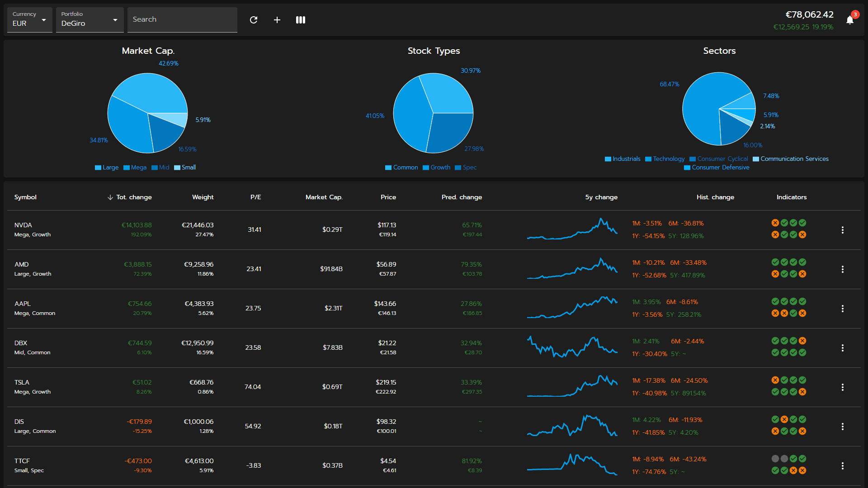
Task: Click the AMD symbol in table
Action: pyautogui.click(x=21, y=264)
